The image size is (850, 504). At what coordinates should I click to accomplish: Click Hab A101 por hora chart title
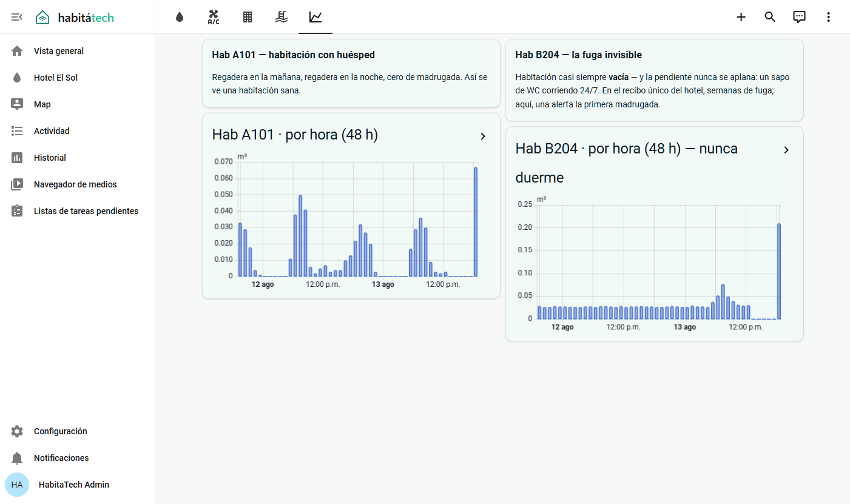[295, 135]
